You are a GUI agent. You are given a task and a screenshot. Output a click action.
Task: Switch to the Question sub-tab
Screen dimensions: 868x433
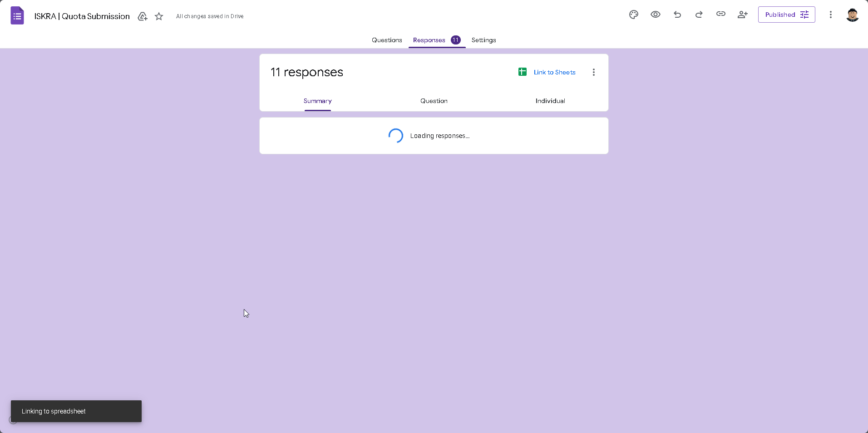(x=434, y=101)
